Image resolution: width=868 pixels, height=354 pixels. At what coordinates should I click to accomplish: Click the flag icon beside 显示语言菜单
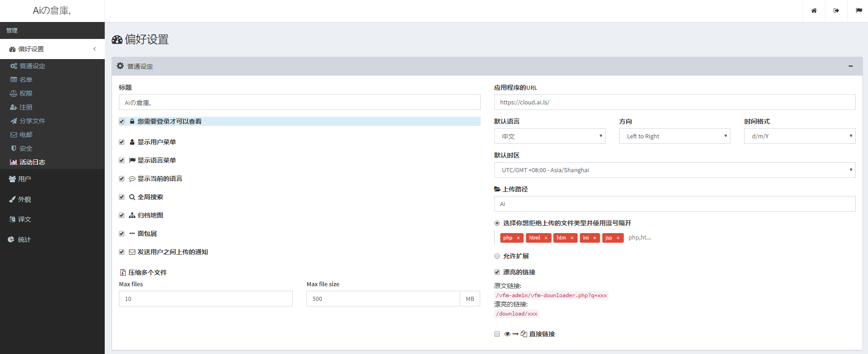point(132,160)
